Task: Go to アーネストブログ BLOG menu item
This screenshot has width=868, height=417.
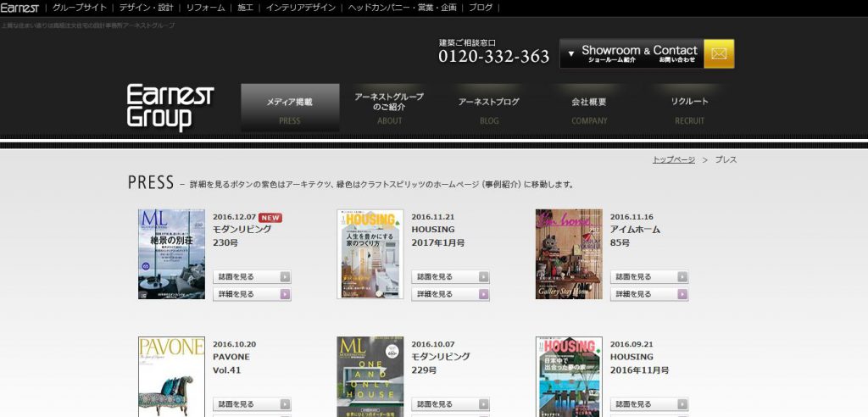Action: click(x=489, y=108)
